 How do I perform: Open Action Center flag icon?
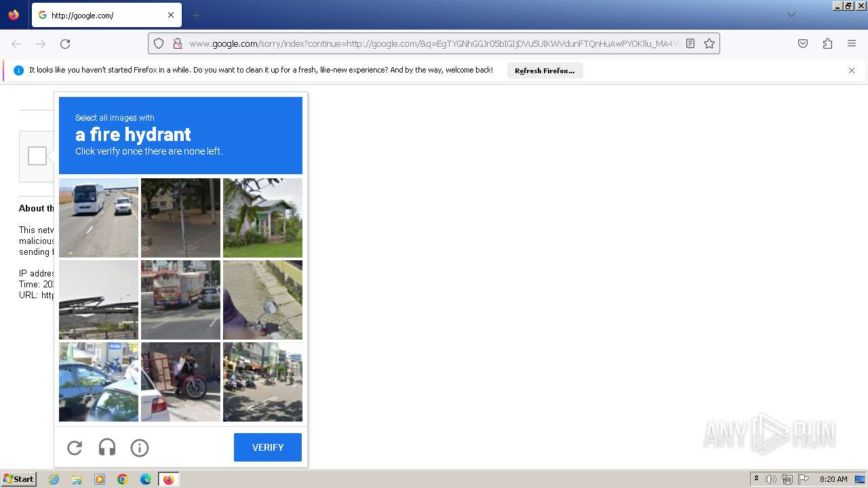tap(804, 479)
